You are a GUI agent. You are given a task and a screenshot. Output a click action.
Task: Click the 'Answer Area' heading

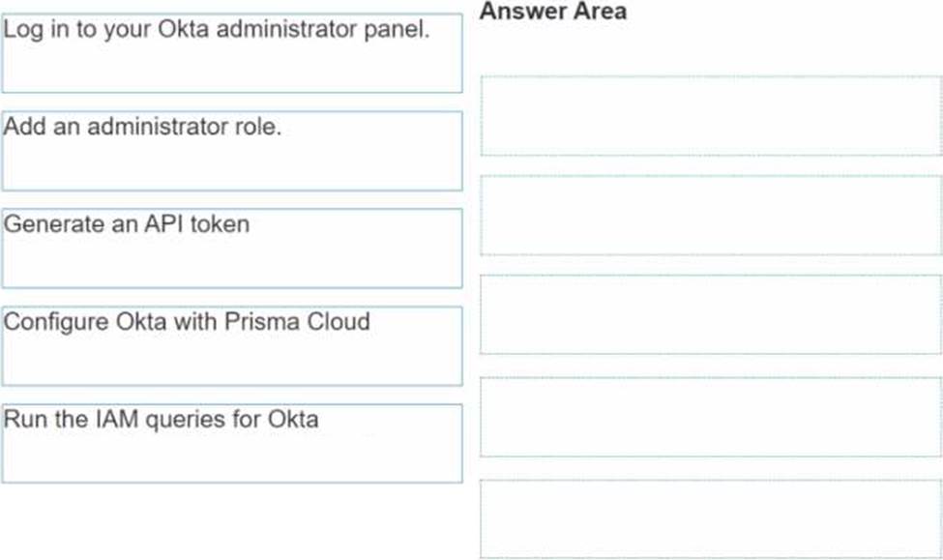(553, 12)
